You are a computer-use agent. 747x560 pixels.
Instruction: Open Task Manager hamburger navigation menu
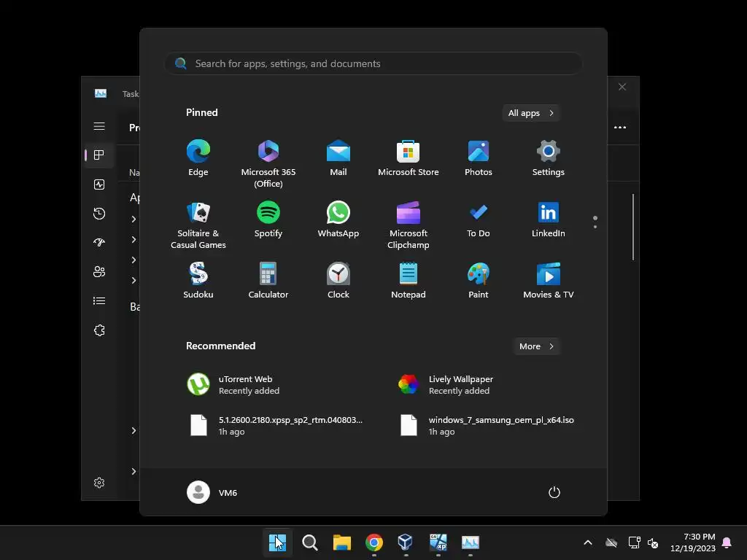pyautogui.click(x=99, y=126)
